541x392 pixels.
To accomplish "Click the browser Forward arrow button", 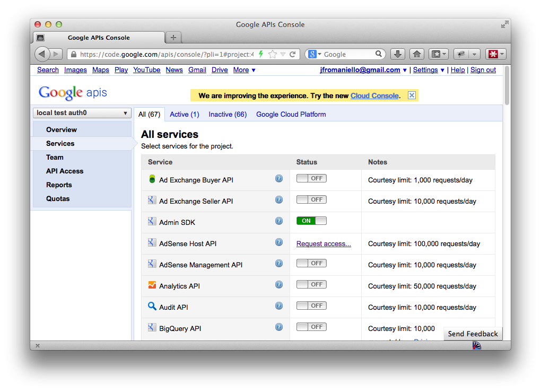I will click(56, 54).
